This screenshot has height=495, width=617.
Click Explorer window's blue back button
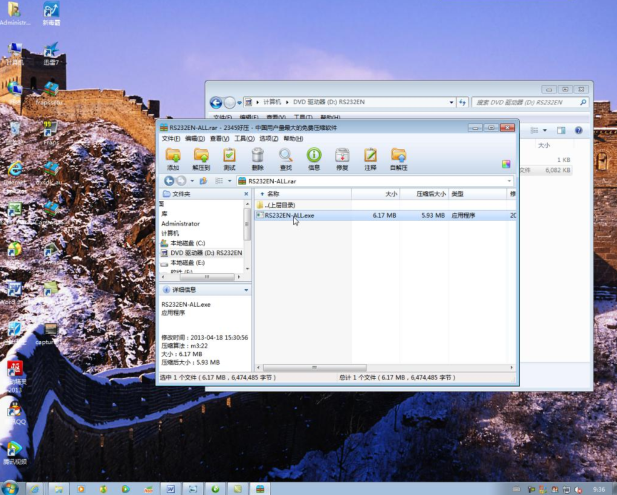click(x=216, y=103)
